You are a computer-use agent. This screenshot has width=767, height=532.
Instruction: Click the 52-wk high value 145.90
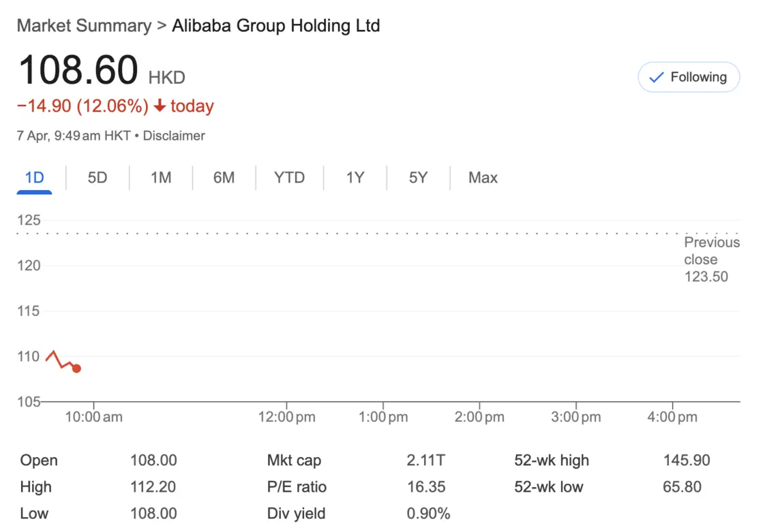pos(687,460)
